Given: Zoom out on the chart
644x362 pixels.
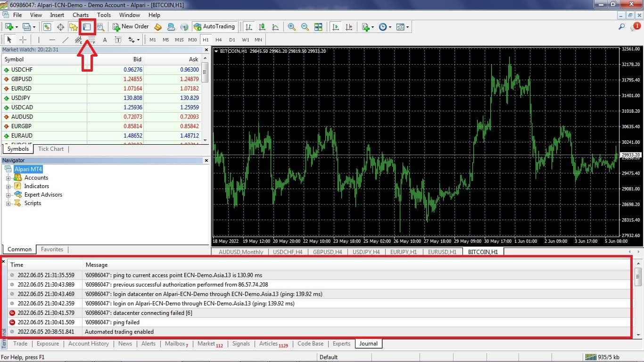Looking at the screenshot, I should pyautogui.click(x=305, y=27).
